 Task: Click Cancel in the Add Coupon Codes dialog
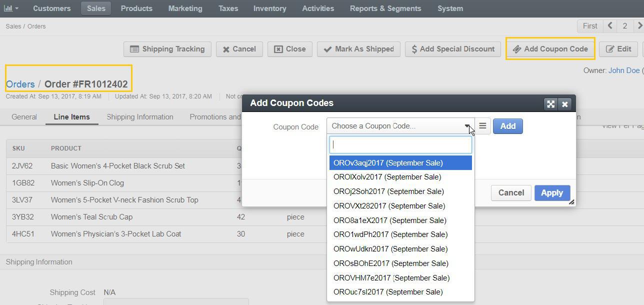point(511,193)
